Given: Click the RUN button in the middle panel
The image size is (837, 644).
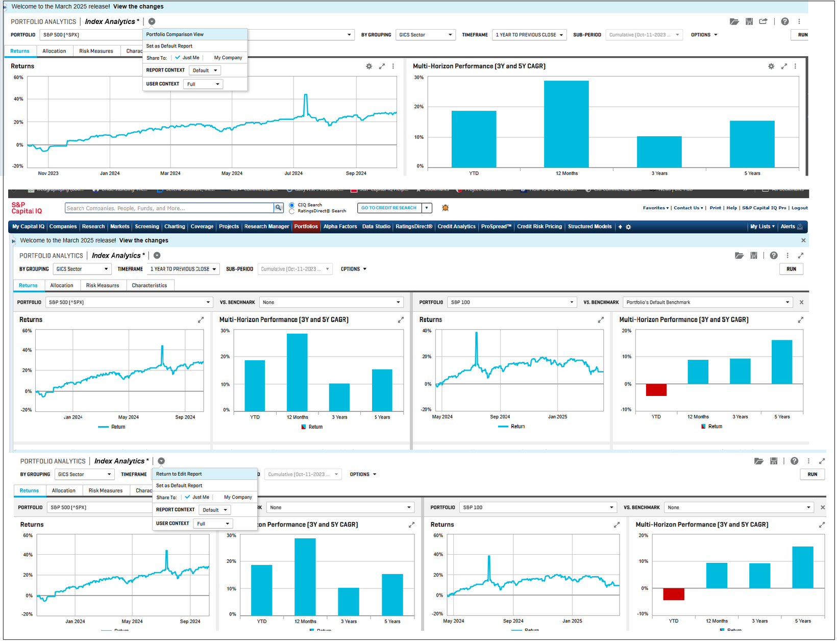Looking at the screenshot, I should [791, 269].
